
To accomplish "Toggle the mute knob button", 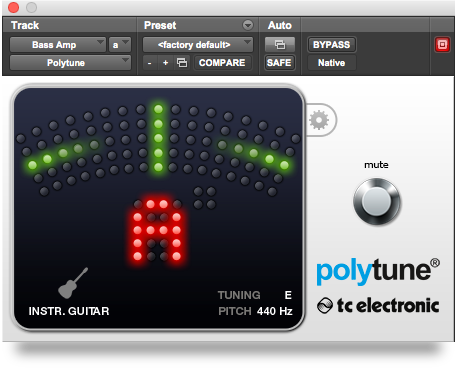I will pos(377,201).
